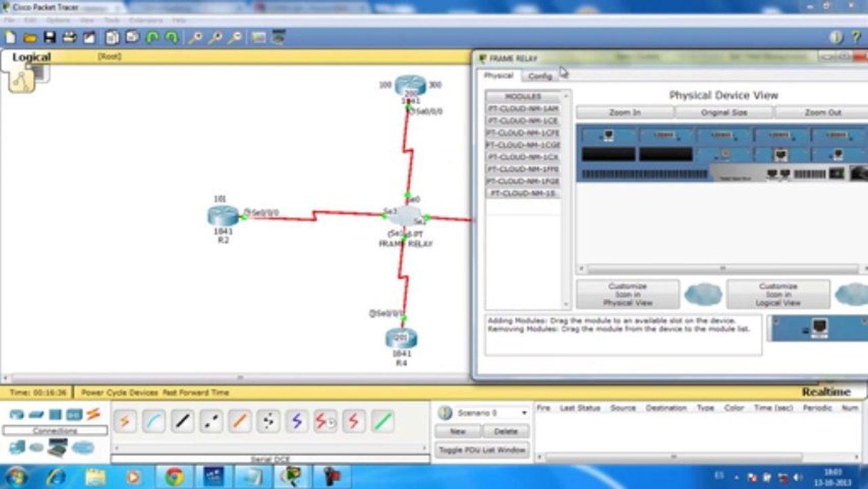868x489 pixels.
Task: Select the Multiuser Connection category icon
Action: click(83, 447)
